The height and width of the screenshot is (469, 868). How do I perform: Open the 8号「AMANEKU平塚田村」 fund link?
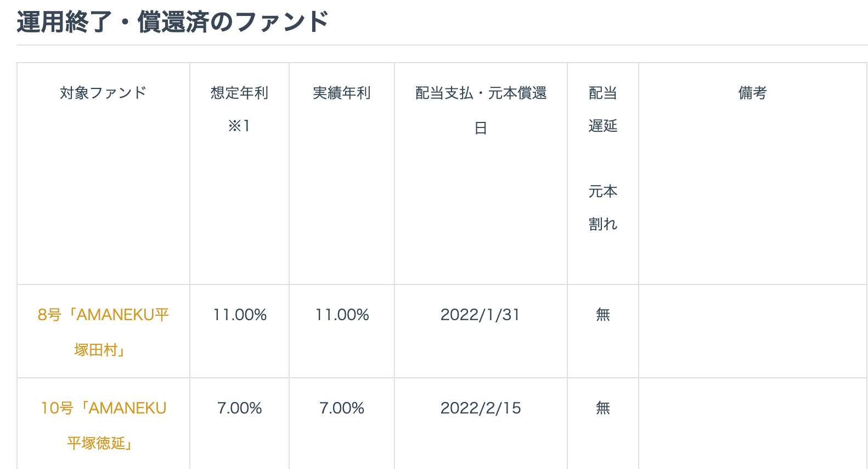click(103, 315)
